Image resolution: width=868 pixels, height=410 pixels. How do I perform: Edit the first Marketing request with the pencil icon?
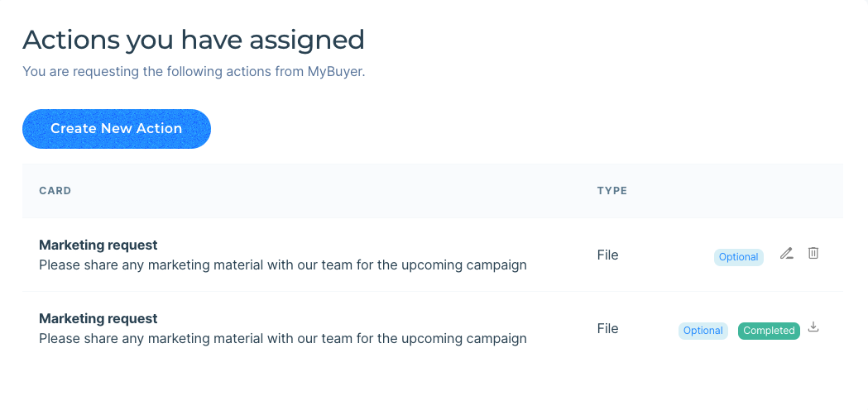click(787, 254)
